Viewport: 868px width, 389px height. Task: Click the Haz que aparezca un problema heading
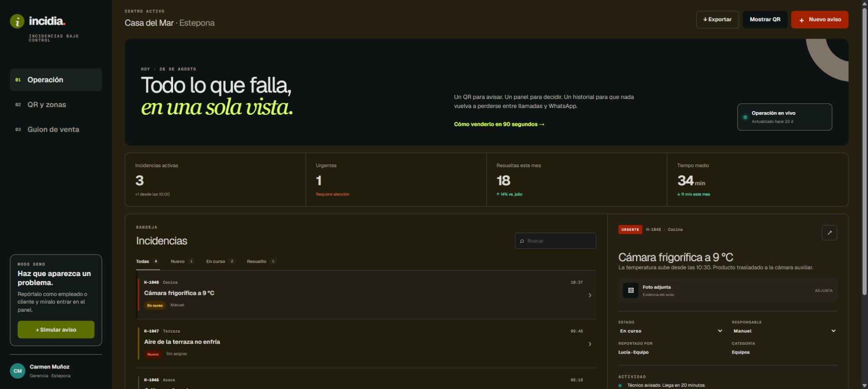[x=54, y=278]
